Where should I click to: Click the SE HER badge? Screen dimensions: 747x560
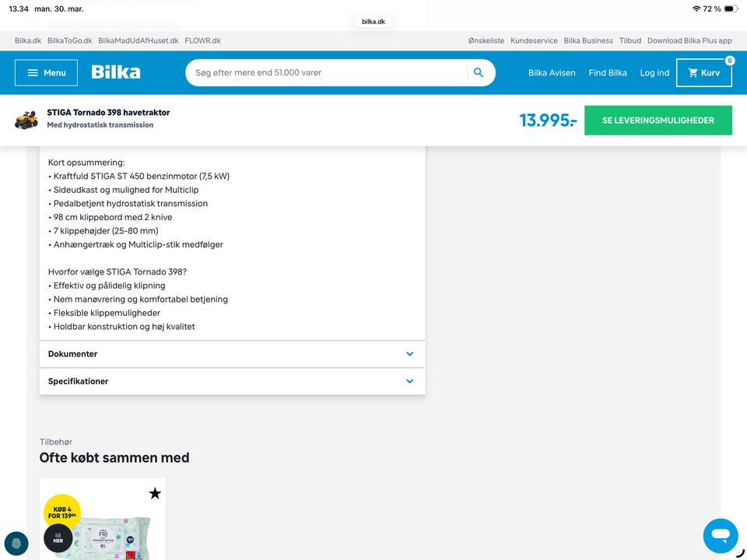[x=58, y=538]
